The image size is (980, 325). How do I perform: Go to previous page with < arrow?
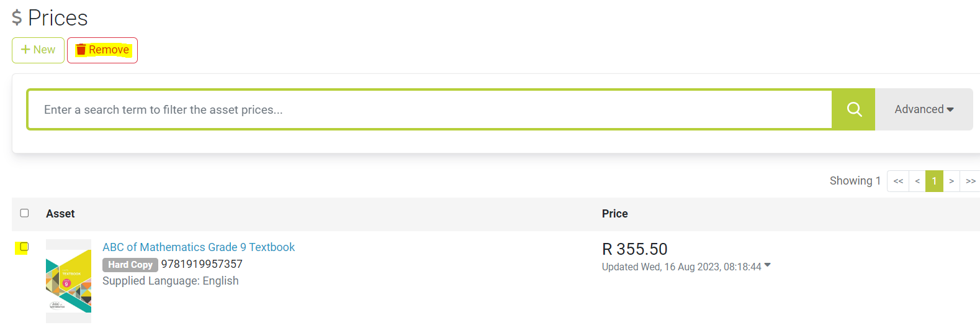[917, 181]
